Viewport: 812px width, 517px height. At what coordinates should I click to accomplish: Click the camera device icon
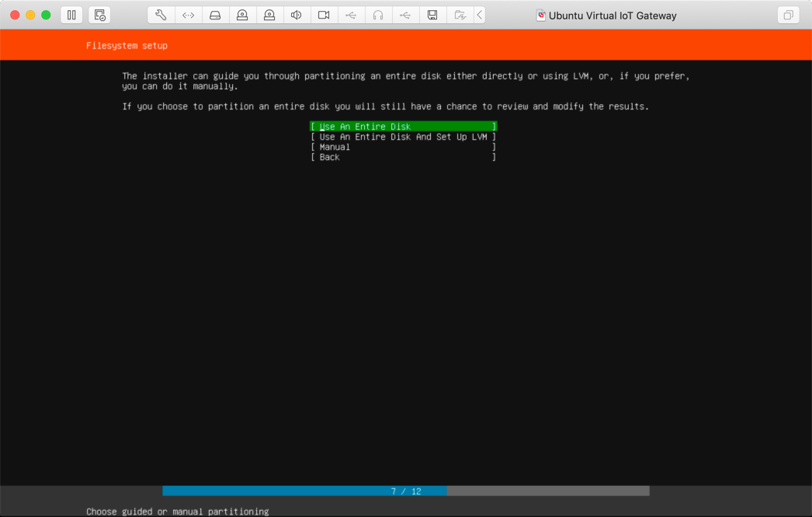click(324, 15)
